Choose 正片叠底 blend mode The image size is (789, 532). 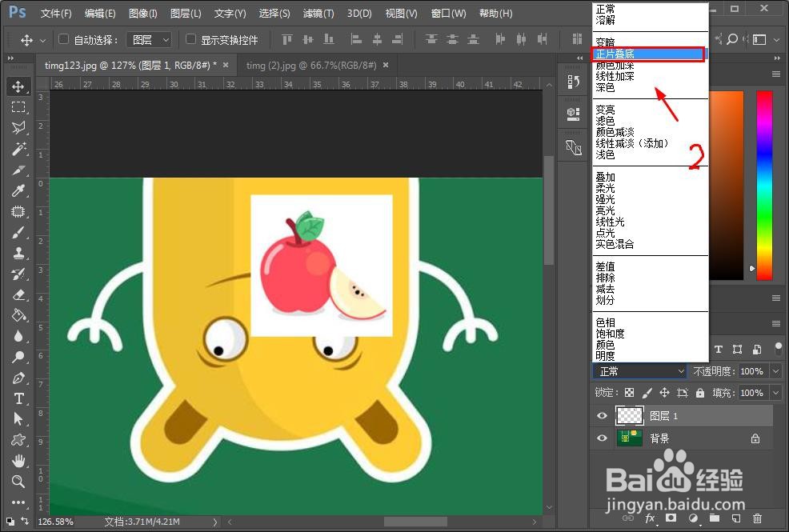click(650, 54)
